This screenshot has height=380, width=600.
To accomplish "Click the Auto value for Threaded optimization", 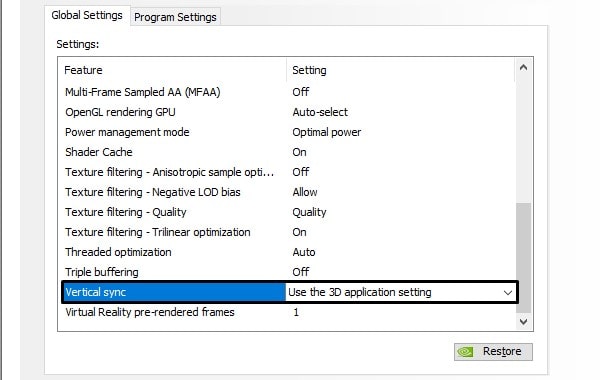I will click(304, 252).
